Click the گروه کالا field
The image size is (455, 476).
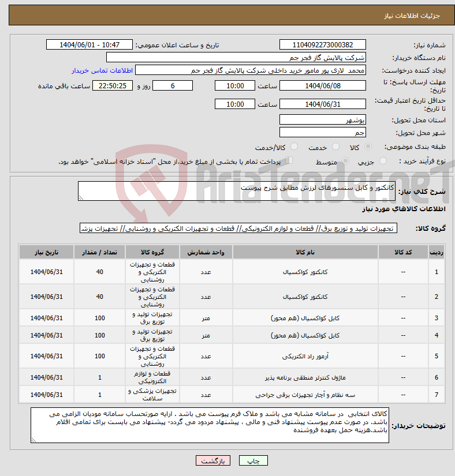tap(238, 228)
